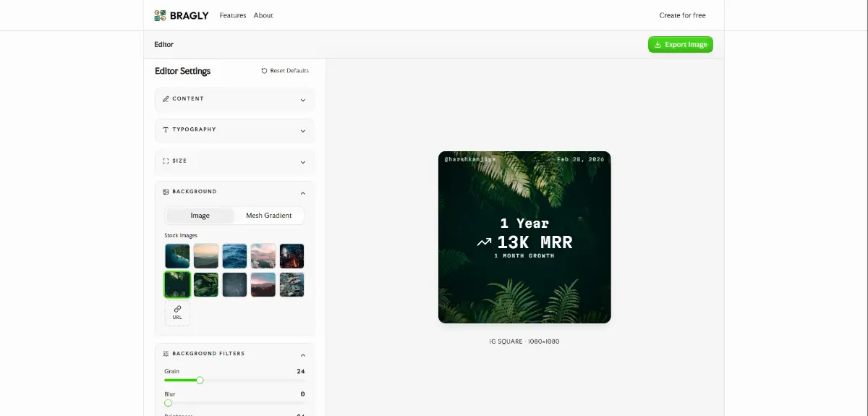Click the Typography T icon
This screenshot has width=868, height=416.
click(x=166, y=130)
